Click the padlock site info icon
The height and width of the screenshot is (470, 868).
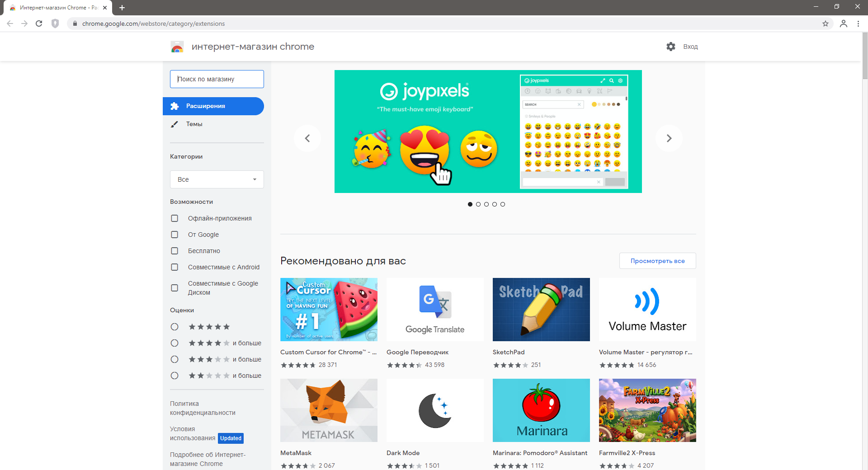coord(75,23)
